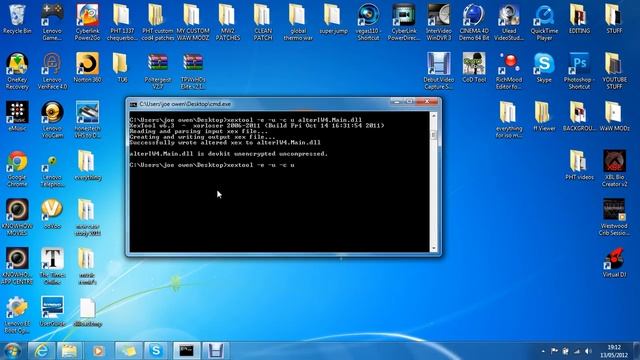Screen dimensions: 640x360
Task: Click the cmd.exe scroll up arrow
Action: point(433,116)
